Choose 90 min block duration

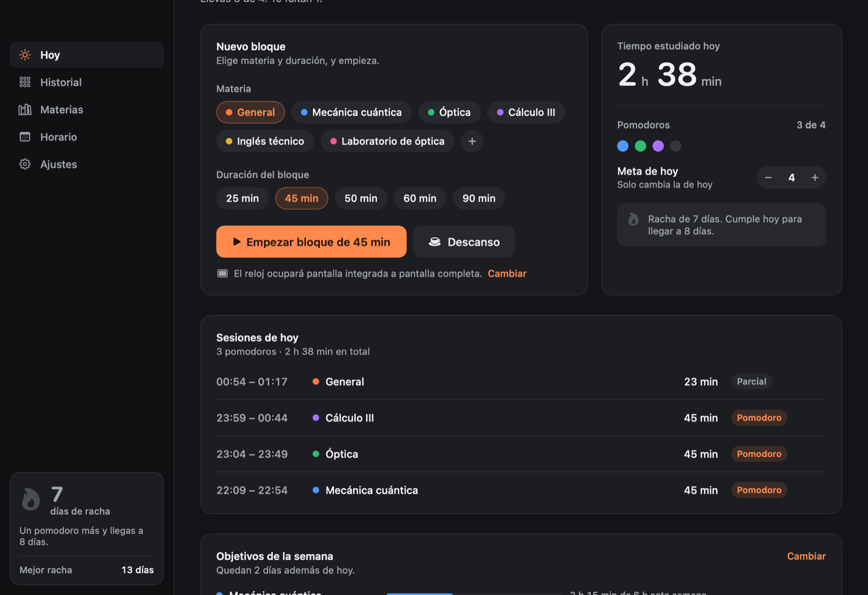pos(479,198)
